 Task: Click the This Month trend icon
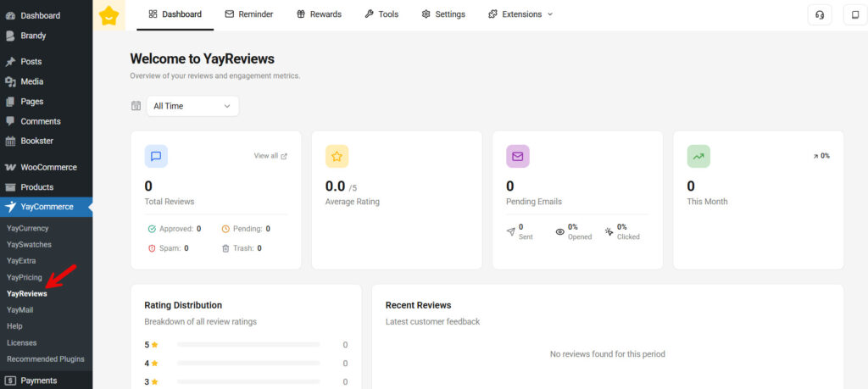(698, 157)
